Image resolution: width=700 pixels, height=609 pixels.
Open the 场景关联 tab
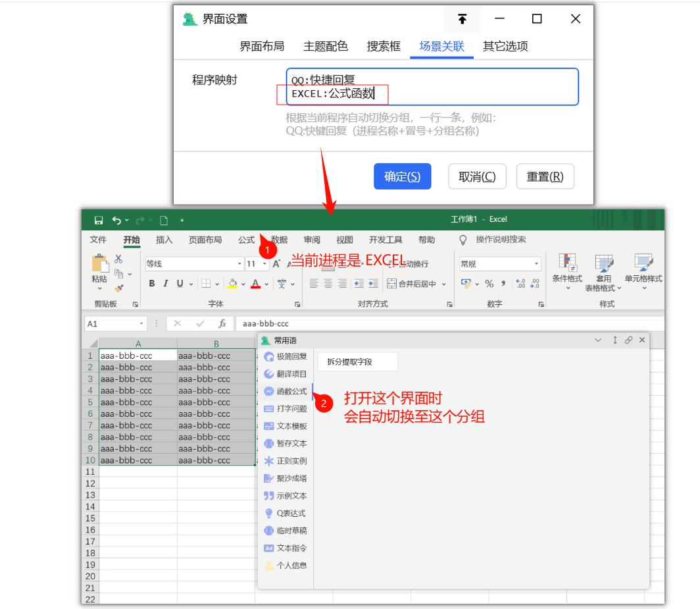441,46
